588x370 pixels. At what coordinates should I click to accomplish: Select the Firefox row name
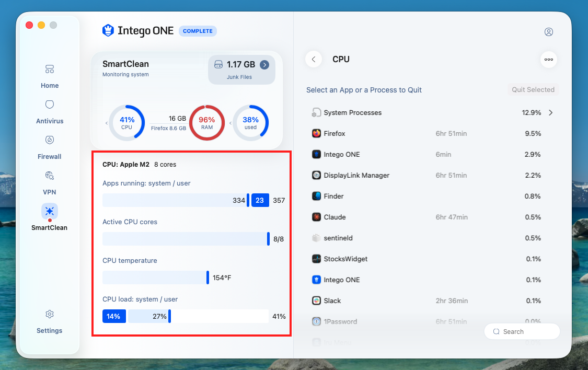[334, 133]
